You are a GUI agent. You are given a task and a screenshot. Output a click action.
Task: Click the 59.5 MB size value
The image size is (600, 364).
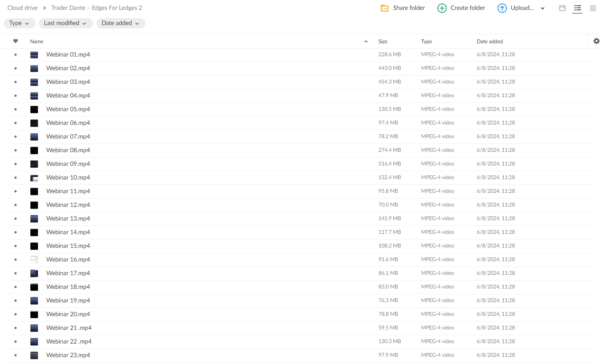388,328
